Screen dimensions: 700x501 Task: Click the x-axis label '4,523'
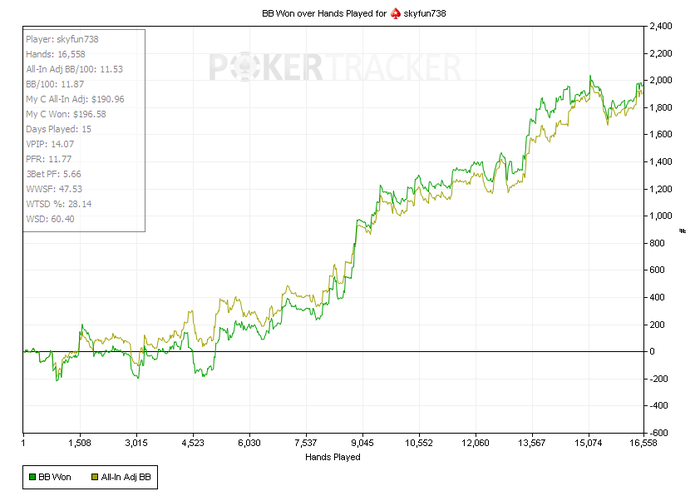click(193, 443)
